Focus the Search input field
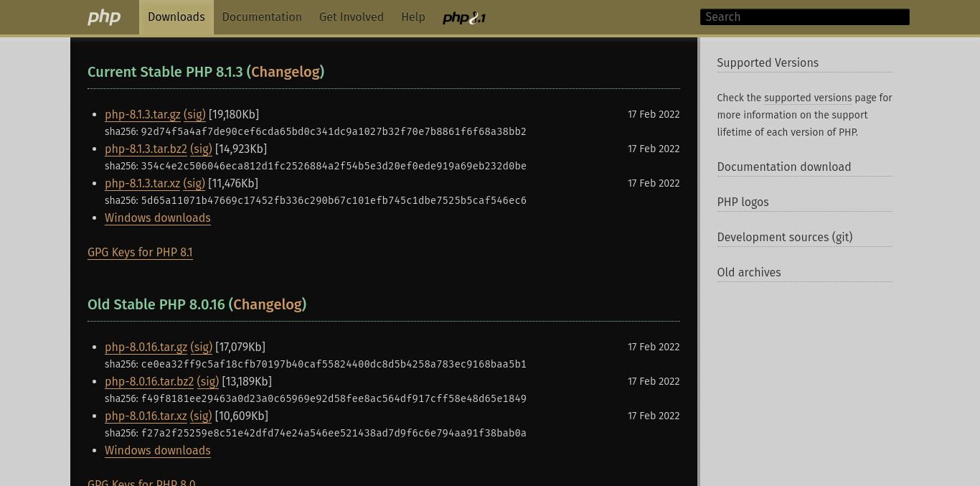The image size is (980, 486). click(805, 17)
